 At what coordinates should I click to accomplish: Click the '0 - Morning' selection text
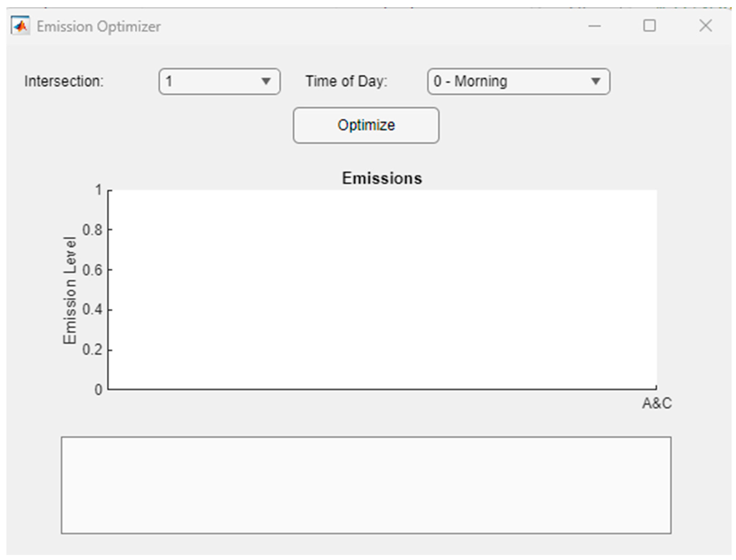click(x=470, y=82)
